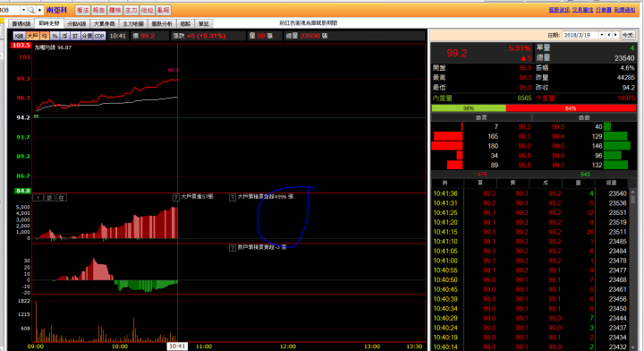The image size is (644, 351).
Task: Click the previous day arrow by date
Action: tap(609, 35)
